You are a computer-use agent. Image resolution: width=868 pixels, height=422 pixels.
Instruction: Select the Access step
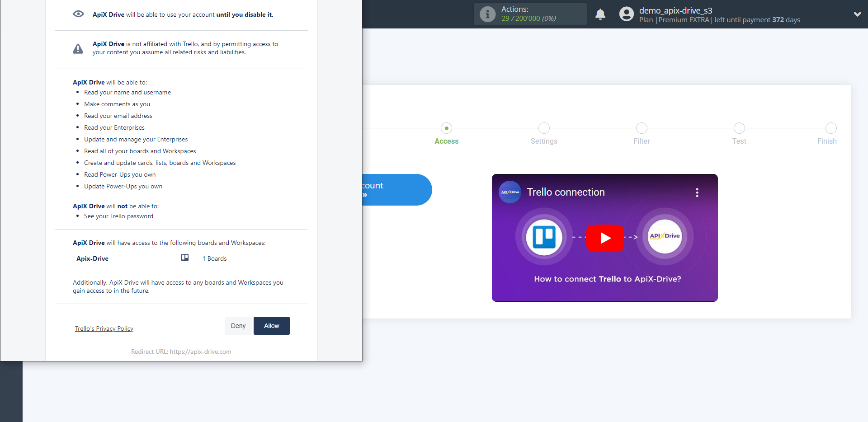point(446,141)
